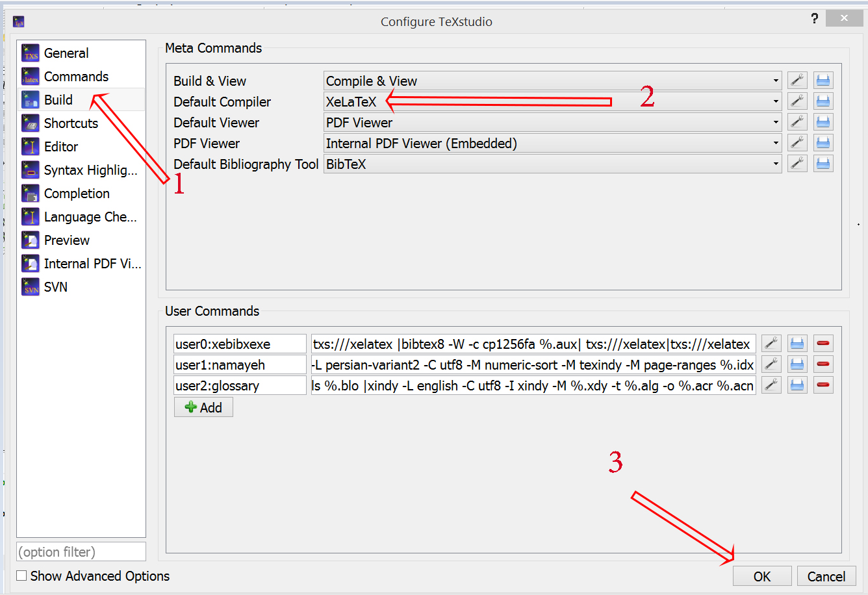868x595 pixels.
Task: Open the Syntax Highlighting settings page
Action: 81,170
